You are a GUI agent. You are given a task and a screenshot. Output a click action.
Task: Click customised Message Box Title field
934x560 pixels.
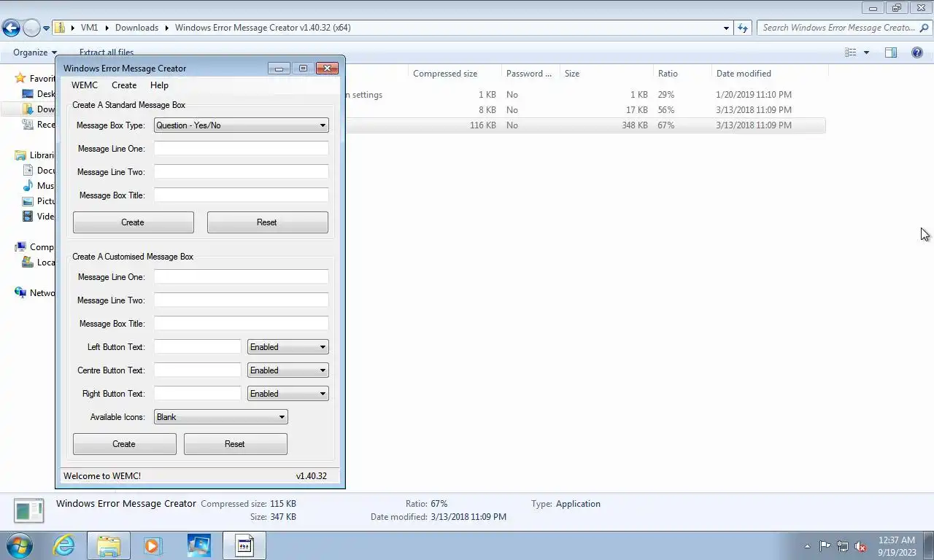(x=241, y=324)
